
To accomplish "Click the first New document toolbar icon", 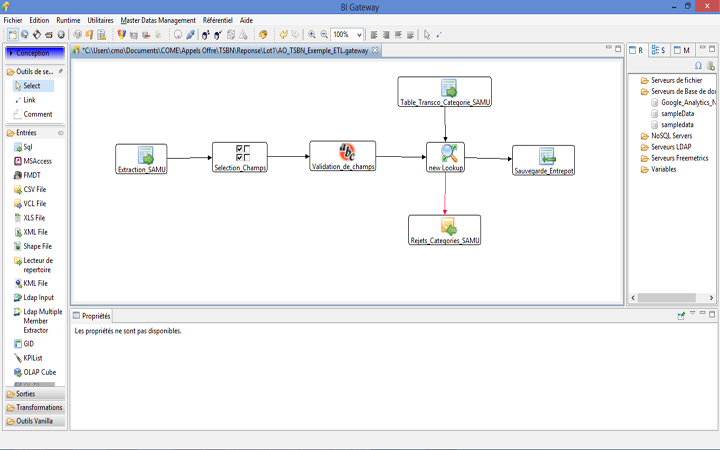I will 13,34.
